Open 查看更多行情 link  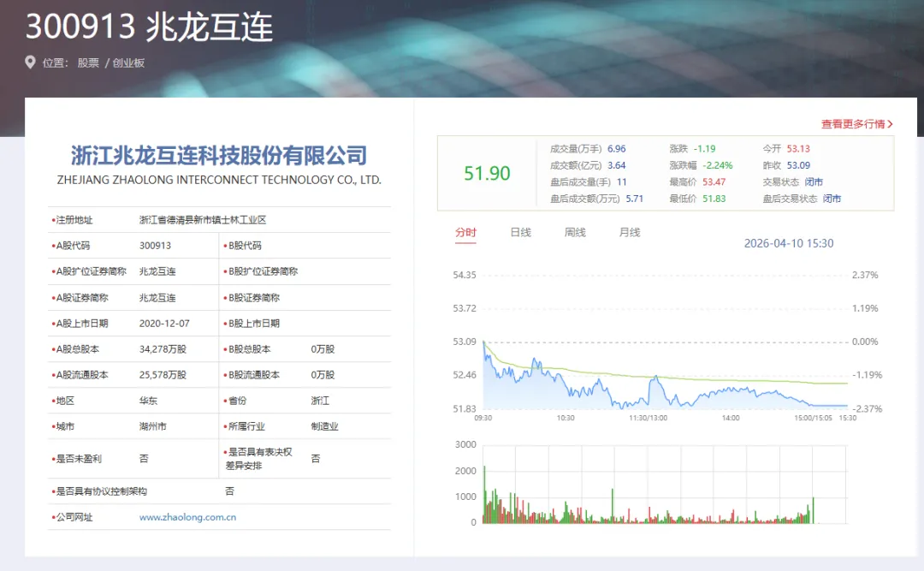point(853,124)
